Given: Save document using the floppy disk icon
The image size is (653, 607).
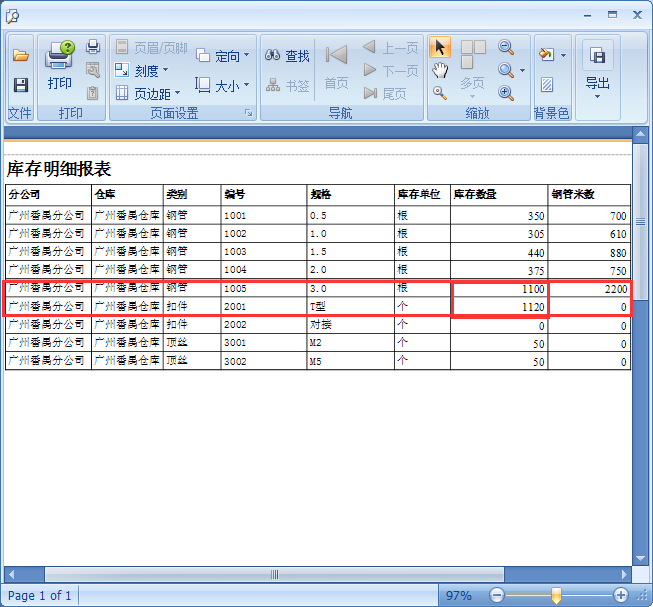Looking at the screenshot, I should (x=20, y=85).
